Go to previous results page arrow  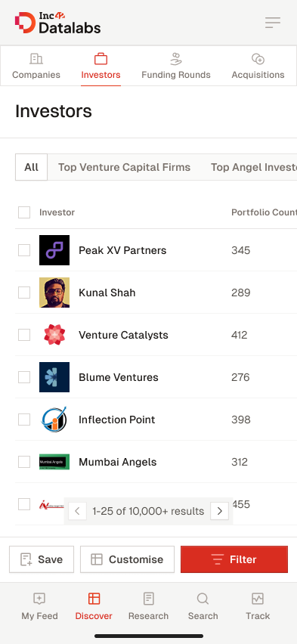click(x=77, y=511)
